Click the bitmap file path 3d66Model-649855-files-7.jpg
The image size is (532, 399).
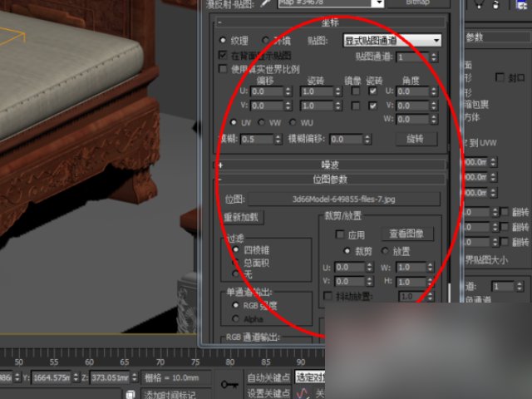(x=342, y=199)
